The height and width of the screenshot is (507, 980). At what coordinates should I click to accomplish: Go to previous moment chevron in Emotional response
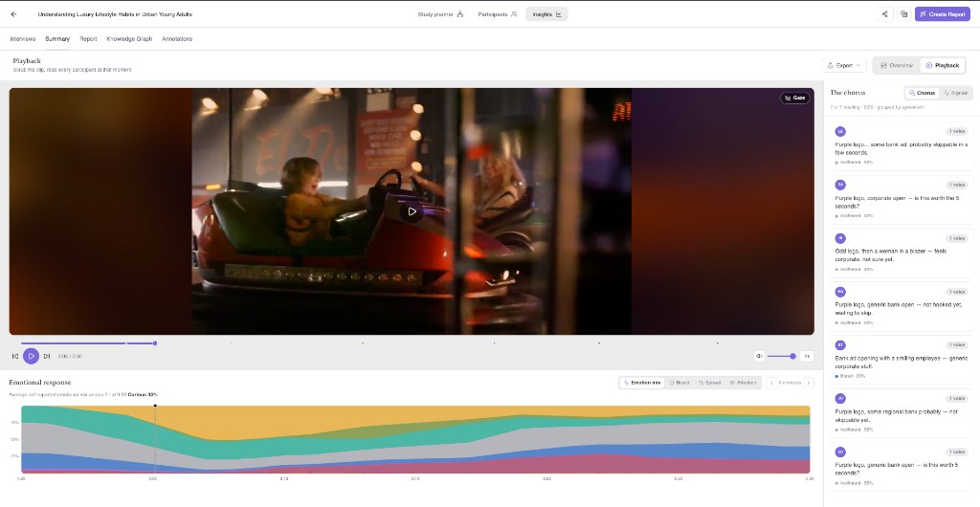(771, 383)
